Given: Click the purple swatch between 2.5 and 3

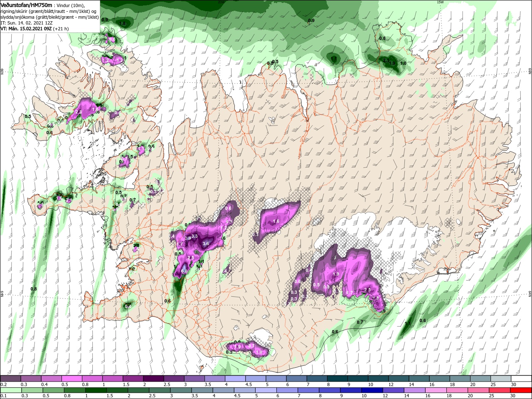Looking at the screenshot, I should 174,379.
